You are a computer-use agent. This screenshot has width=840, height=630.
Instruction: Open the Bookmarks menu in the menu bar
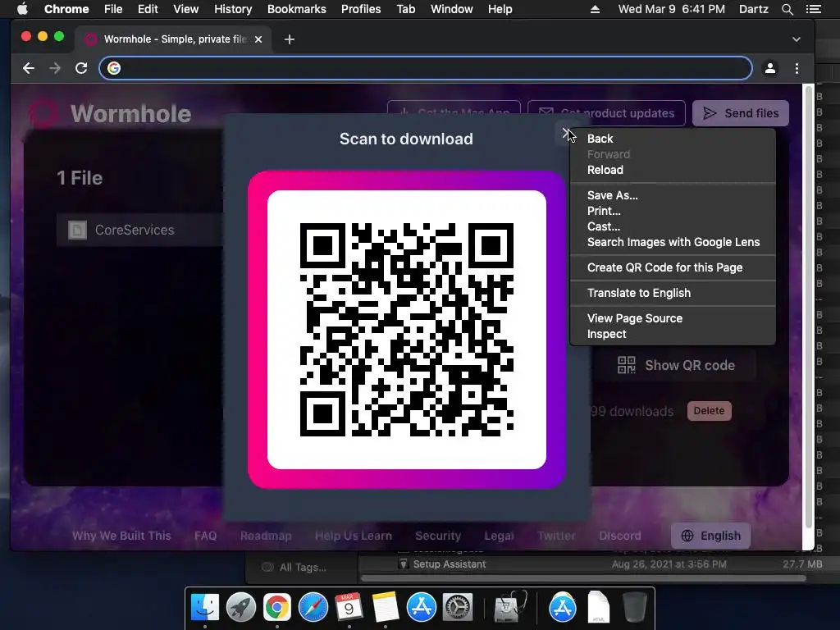(x=296, y=9)
